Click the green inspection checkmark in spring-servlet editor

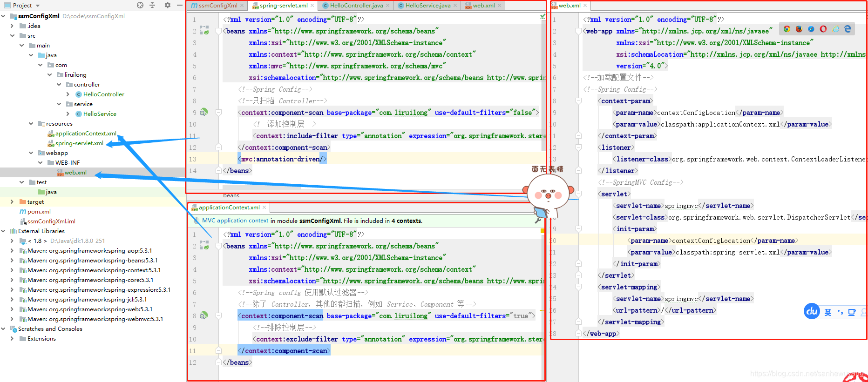542,17
